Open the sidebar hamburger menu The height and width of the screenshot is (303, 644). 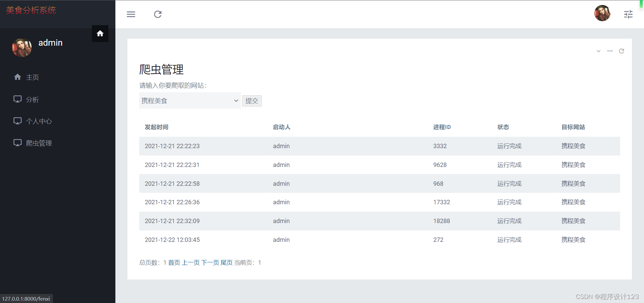coord(131,14)
